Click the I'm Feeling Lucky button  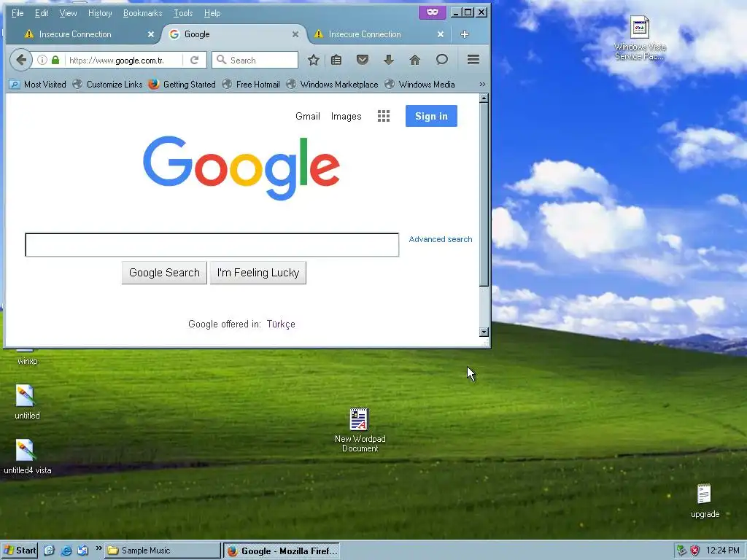[x=258, y=273]
